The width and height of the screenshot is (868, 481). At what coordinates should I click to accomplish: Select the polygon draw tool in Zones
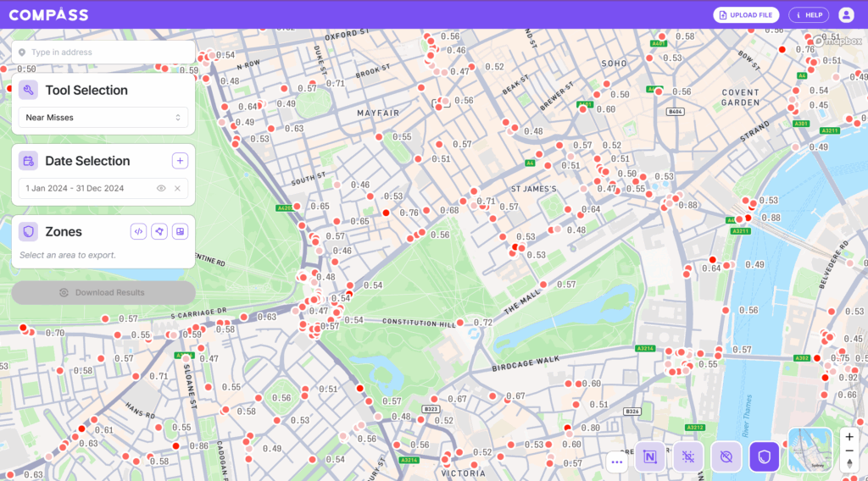[x=159, y=231]
